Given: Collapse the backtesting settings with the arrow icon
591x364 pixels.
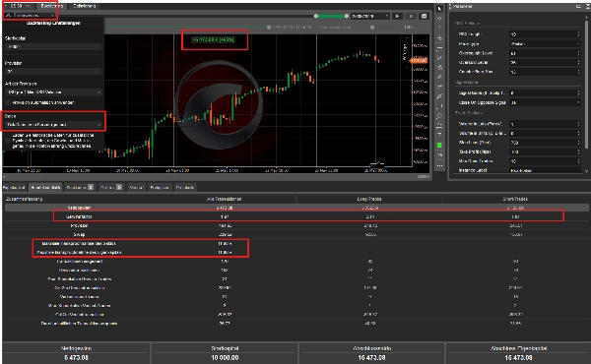Looking at the screenshot, I should pos(8,16).
